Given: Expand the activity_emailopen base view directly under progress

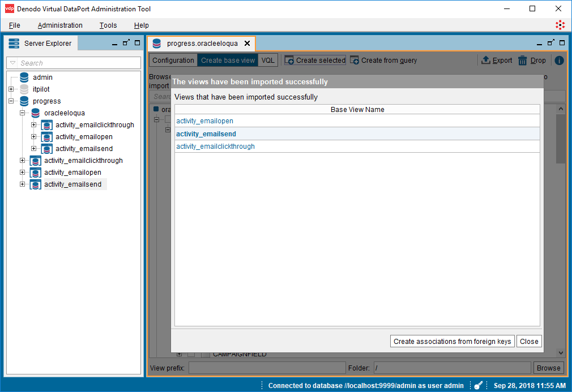Looking at the screenshot, I should click(x=23, y=173).
